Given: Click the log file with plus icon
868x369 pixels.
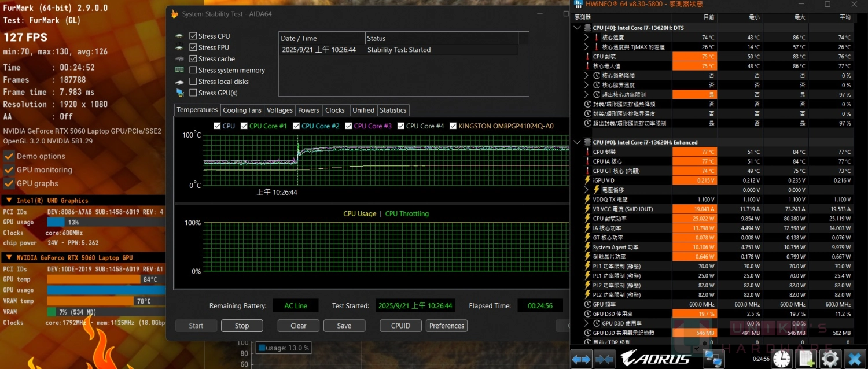Looking at the screenshot, I should click(806, 359).
